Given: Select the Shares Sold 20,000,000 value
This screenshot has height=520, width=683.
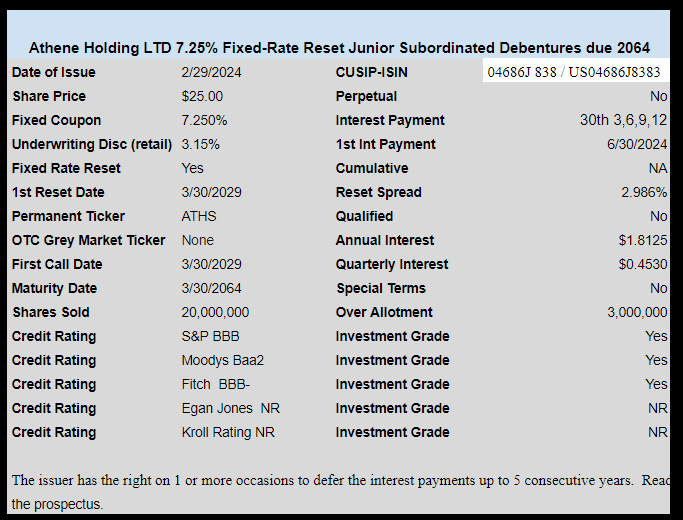Looking at the screenshot, I should [x=215, y=312].
